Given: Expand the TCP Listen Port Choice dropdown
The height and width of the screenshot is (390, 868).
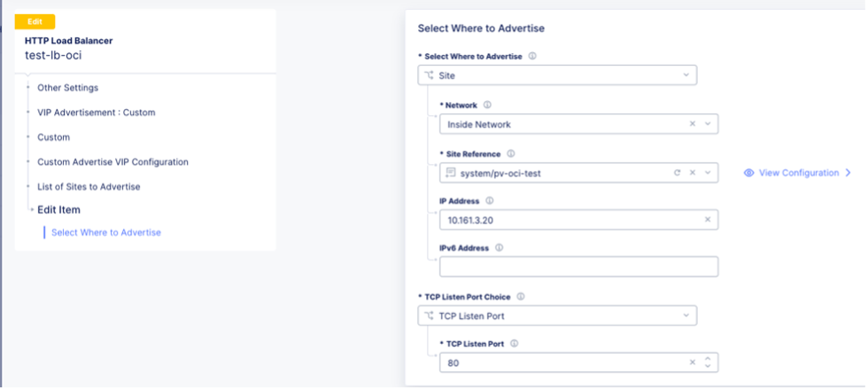Looking at the screenshot, I should 686,316.
